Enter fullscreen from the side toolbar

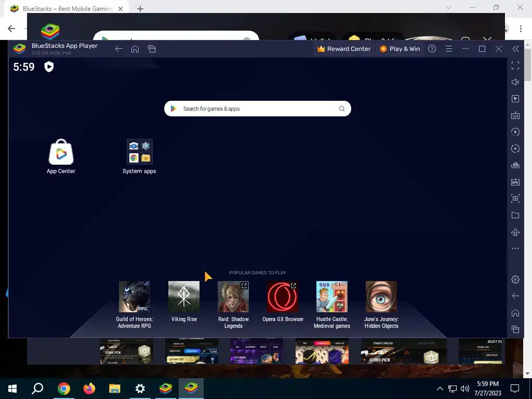(515, 65)
